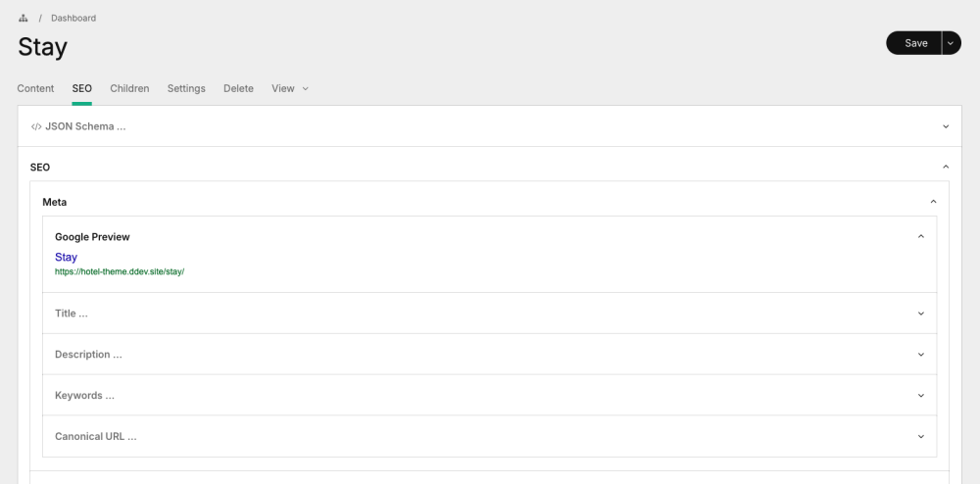Select the SEO tab

(x=82, y=88)
